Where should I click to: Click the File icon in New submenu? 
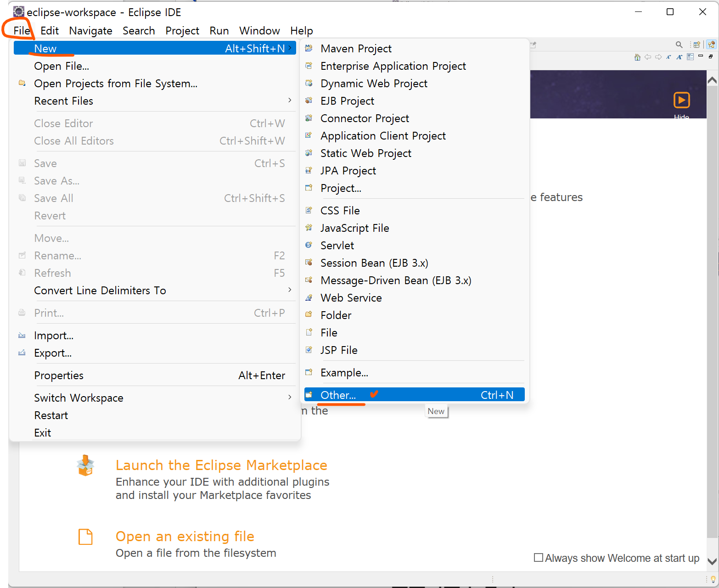pos(309,332)
